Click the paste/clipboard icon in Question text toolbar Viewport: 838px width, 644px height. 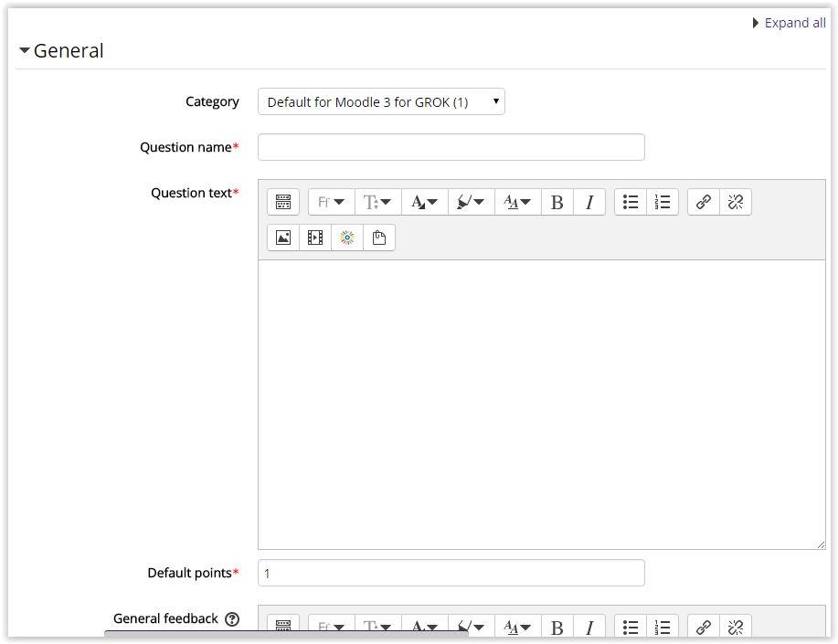click(x=379, y=238)
